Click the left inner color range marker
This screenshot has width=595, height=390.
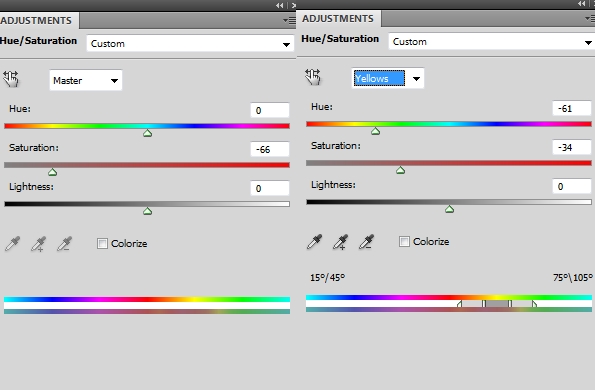tap(484, 304)
